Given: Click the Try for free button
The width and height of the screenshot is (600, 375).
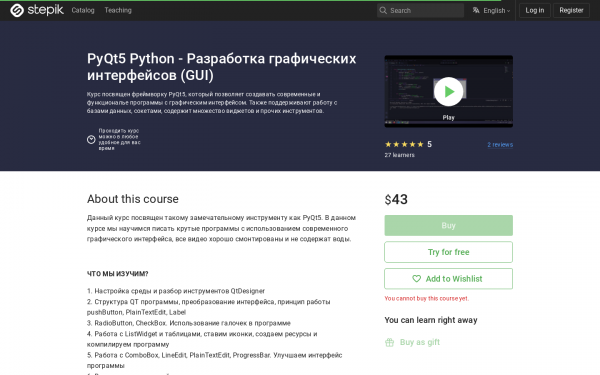Looking at the screenshot, I should pyautogui.click(x=448, y=252).
